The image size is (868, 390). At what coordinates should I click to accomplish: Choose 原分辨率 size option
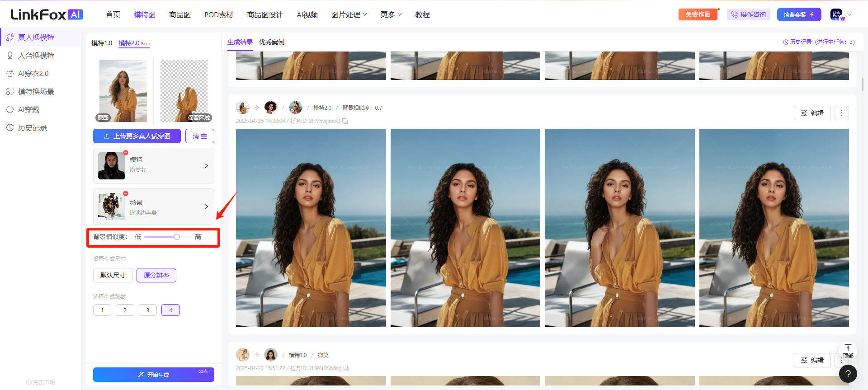coord(156,275)
